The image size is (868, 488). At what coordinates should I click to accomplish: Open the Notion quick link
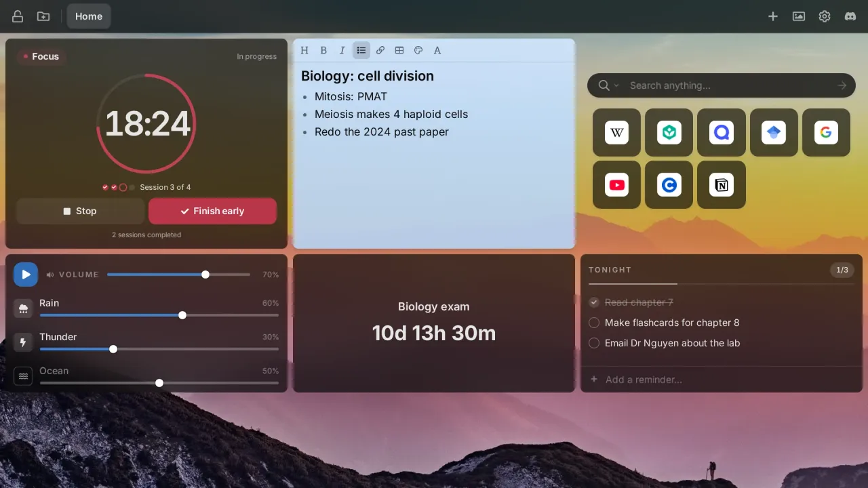pyautogui.click(x=722, y=184)
